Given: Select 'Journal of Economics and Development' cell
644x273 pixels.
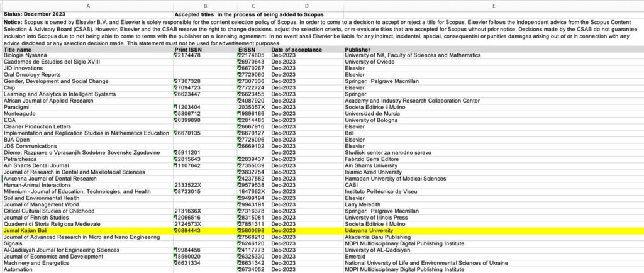Looking at the screenshot, I should pos(88,257).
